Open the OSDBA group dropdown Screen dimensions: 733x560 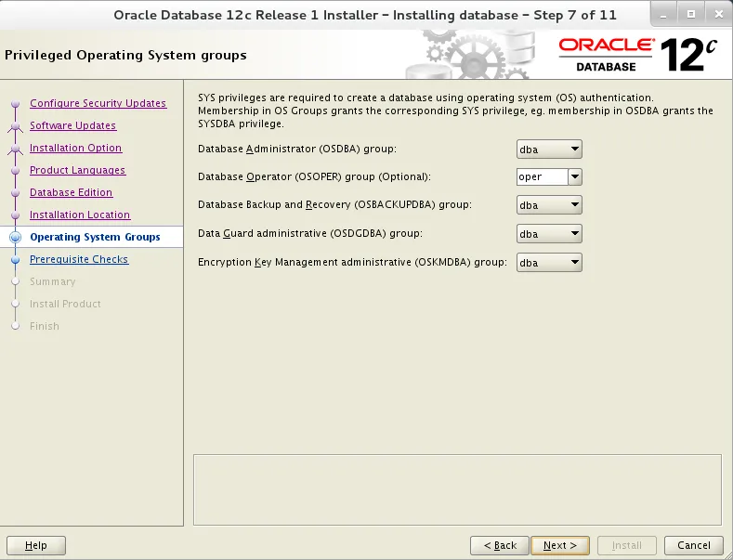[x=549, y=150]
